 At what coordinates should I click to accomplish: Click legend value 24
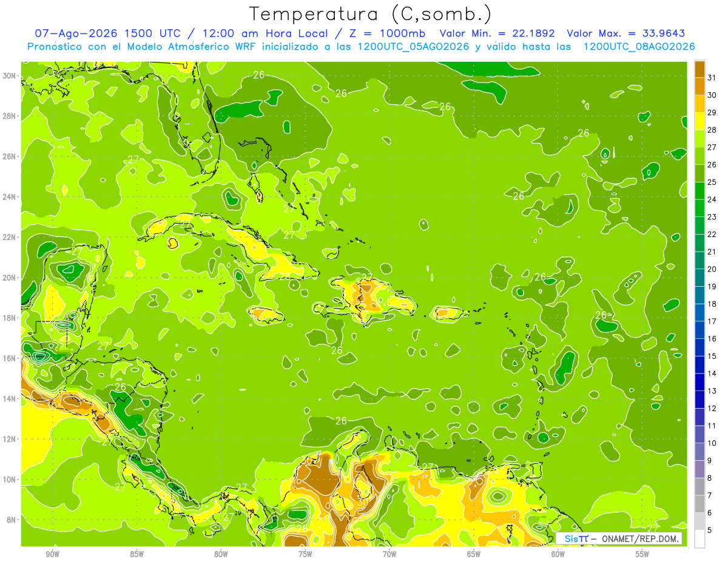pos(712,199)
